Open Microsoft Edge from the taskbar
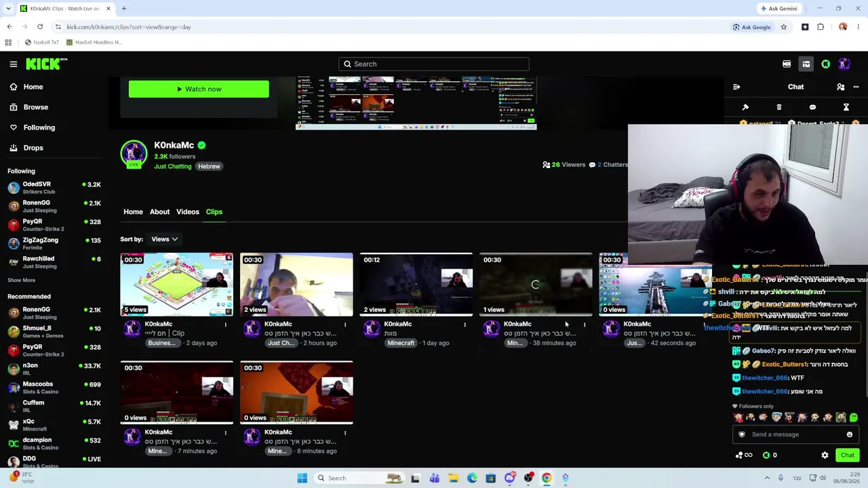 (472, 478)
